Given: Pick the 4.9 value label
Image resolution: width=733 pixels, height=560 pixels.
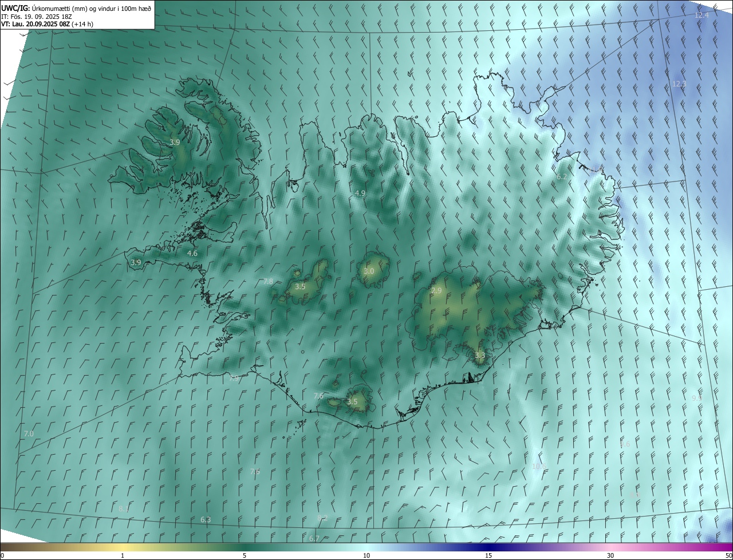Looking at the screenshot, I should point(360,193).
